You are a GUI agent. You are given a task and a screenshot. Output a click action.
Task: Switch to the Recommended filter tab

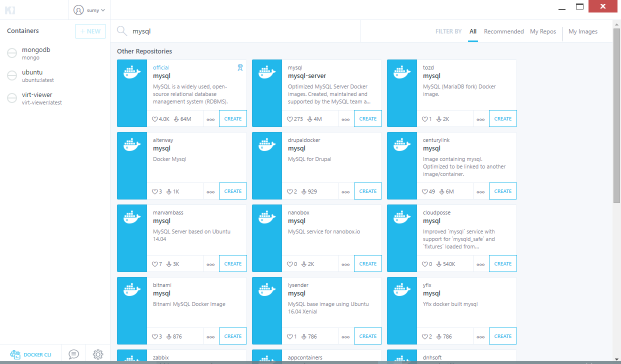pos(503,31)
